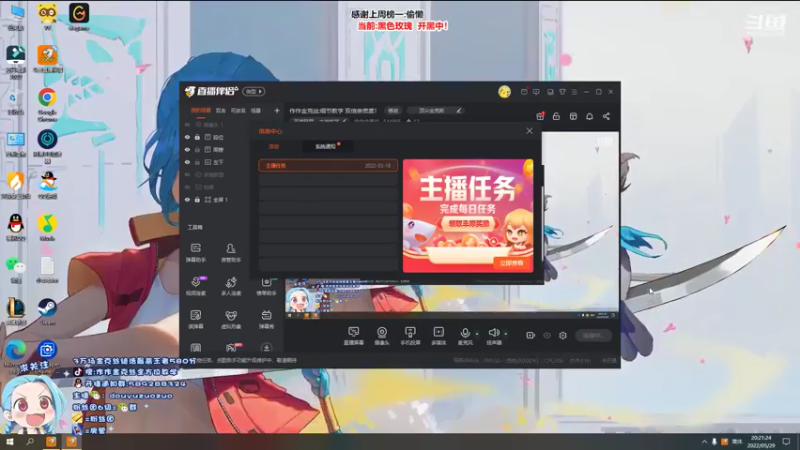Open 虚拟形象 tool in toolbox
This screenshot has width=800, height=450.
point(231,319)
